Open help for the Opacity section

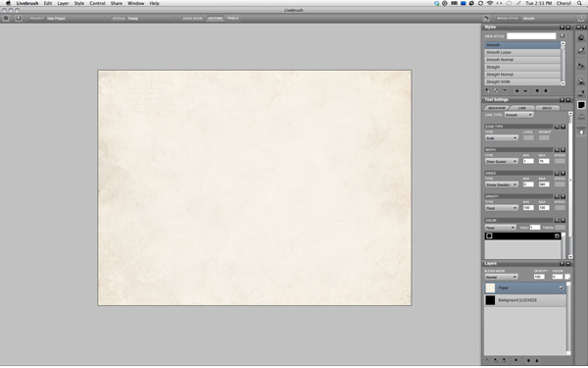click(x=563, y=196)
